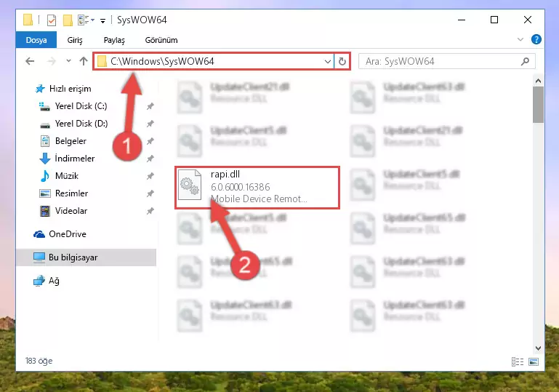Open the blue Help icon

tap(536, 39)
